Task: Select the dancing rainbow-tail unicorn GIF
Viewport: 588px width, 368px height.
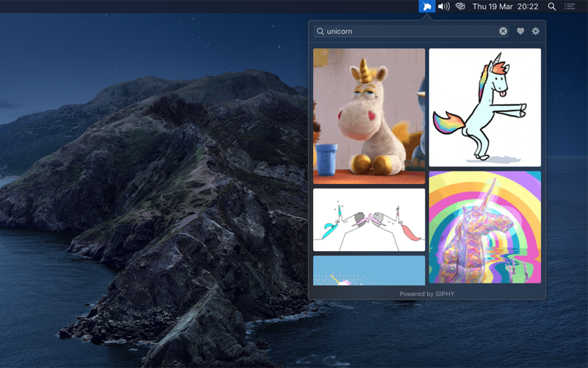Action: pyautogui.click(x=485, y=107)
